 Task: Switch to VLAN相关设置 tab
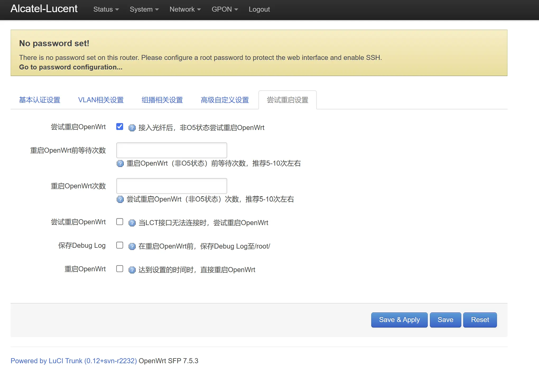tap(101, 100)
